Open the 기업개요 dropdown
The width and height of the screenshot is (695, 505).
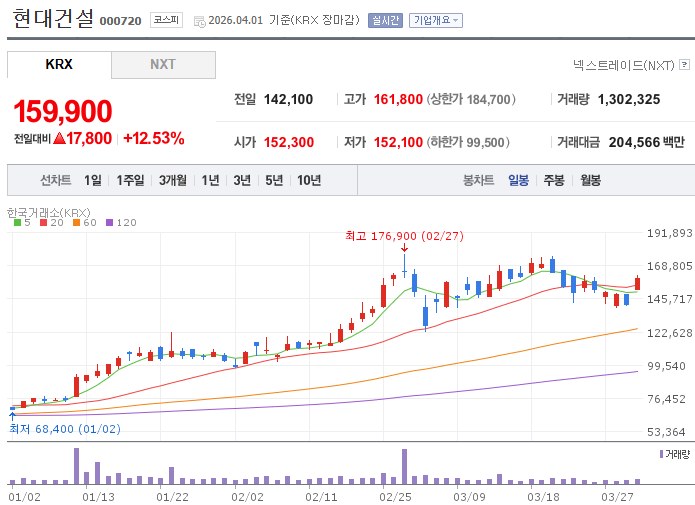tap(436, 20)
